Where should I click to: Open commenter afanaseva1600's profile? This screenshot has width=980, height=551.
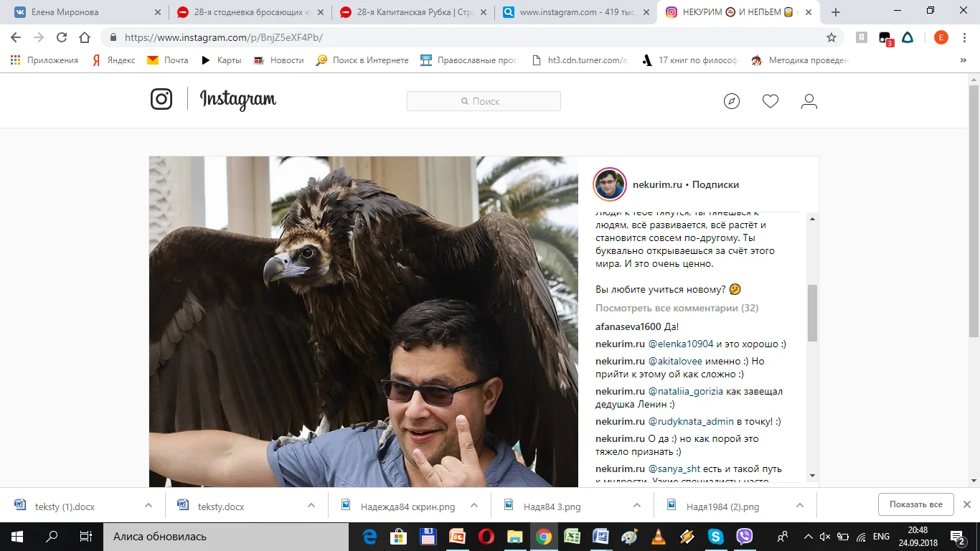pyautogui.click(x=628, y=326)
